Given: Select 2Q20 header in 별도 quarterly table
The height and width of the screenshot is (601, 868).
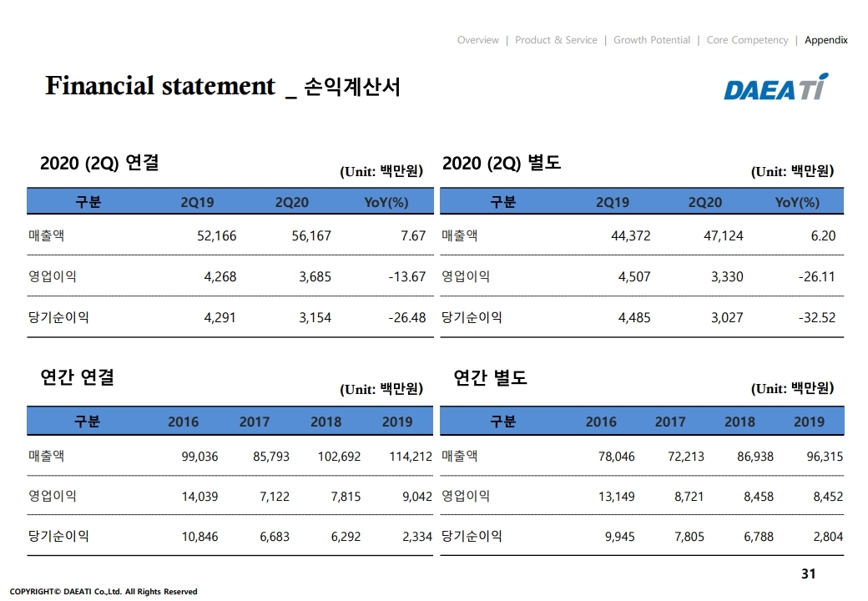Looking at the screenshot, I should (x=704, y=202).
